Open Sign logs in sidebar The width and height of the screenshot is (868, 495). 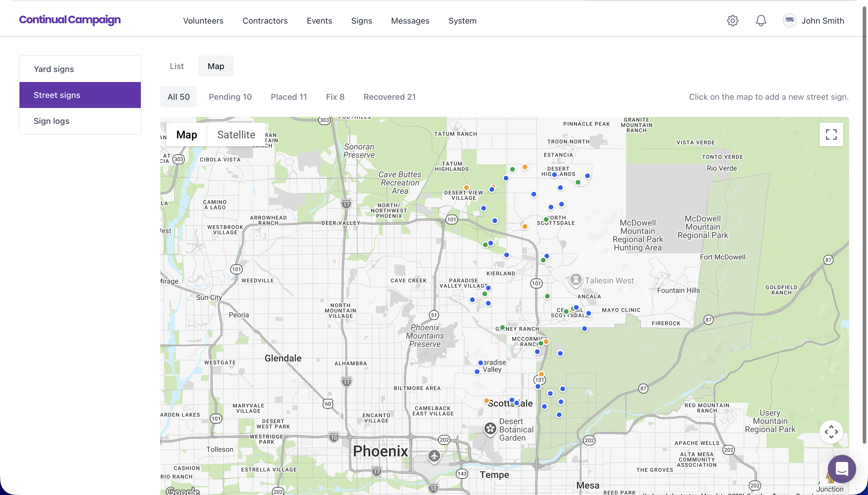click(51, 121)
